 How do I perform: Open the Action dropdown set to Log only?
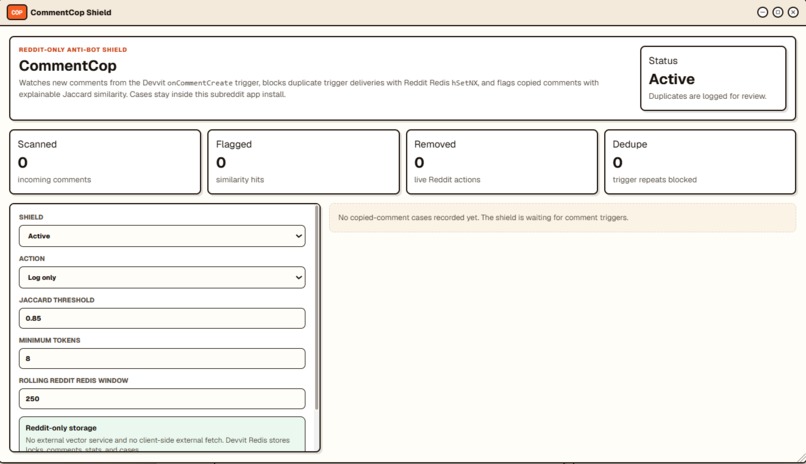coord(162,277)
